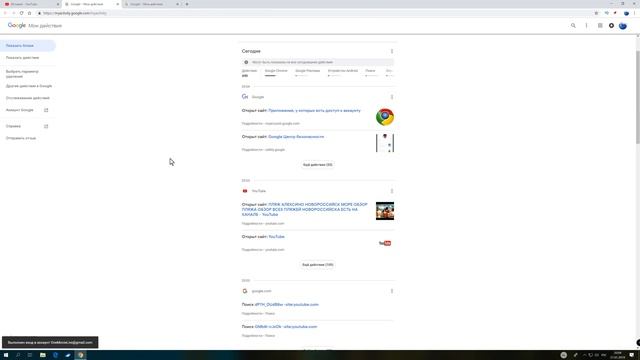Select the second sidebar item below the highlighted one
Viewport: 640px width, 360px height.
click(22, 58)
